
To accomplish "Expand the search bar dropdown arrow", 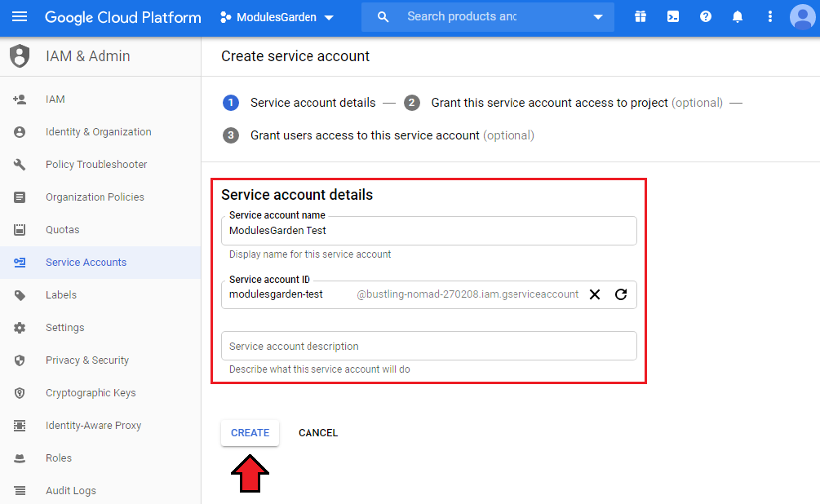I will [x=598, y=17].
